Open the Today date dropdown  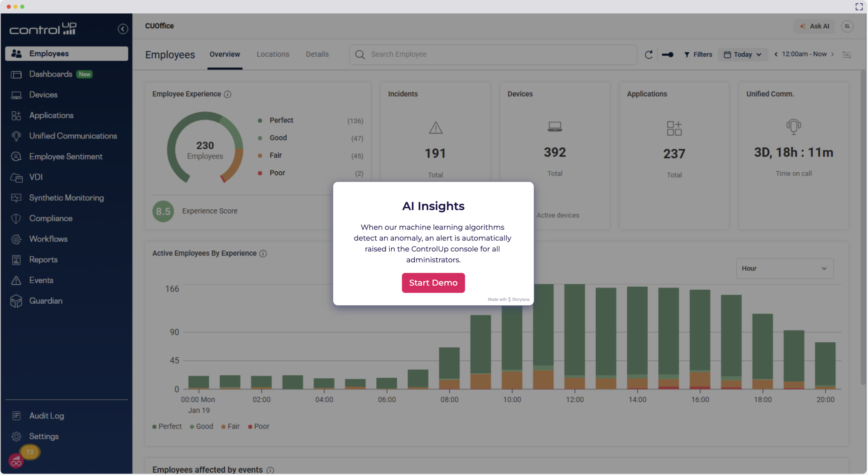[x=743, y=55]
